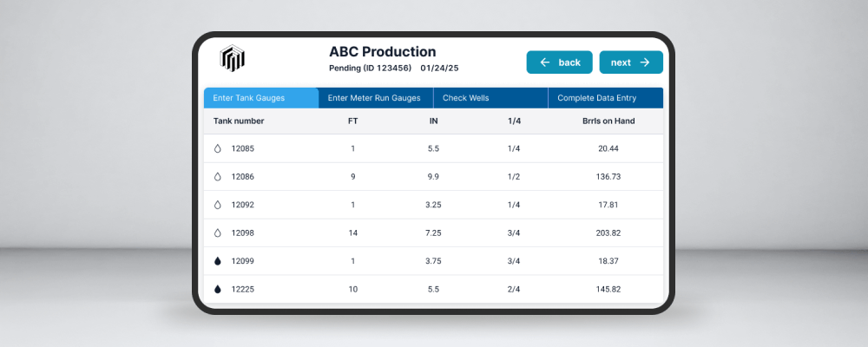This screenshot has height=347, width=868.
Task: Click Brrls on Hand value 145.82
Action: 608,290
